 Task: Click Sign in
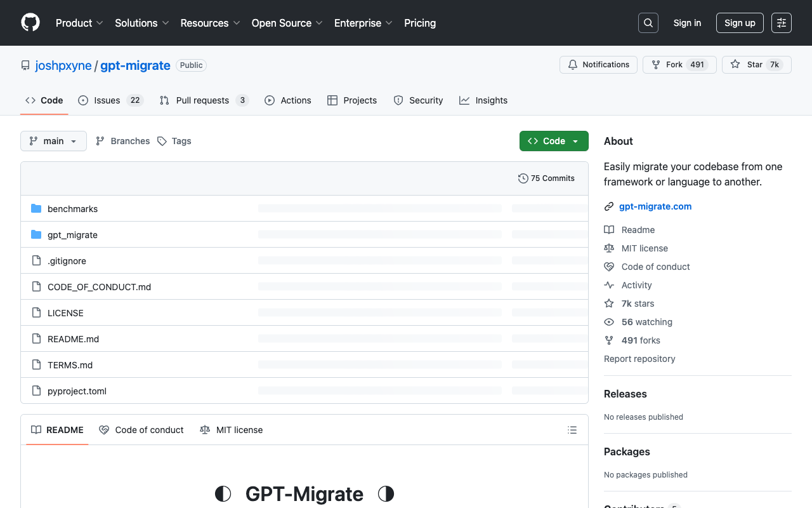click(687, 23)
